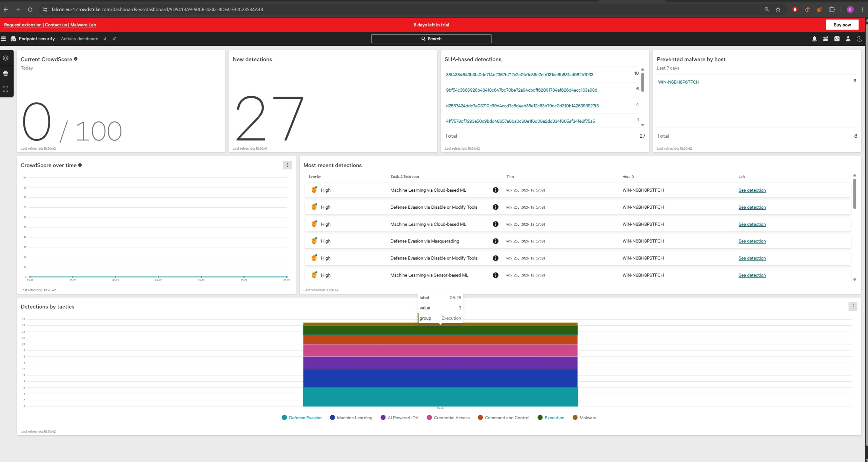Open SHA hash starting with 9bf54c3666

click(521, 90)
